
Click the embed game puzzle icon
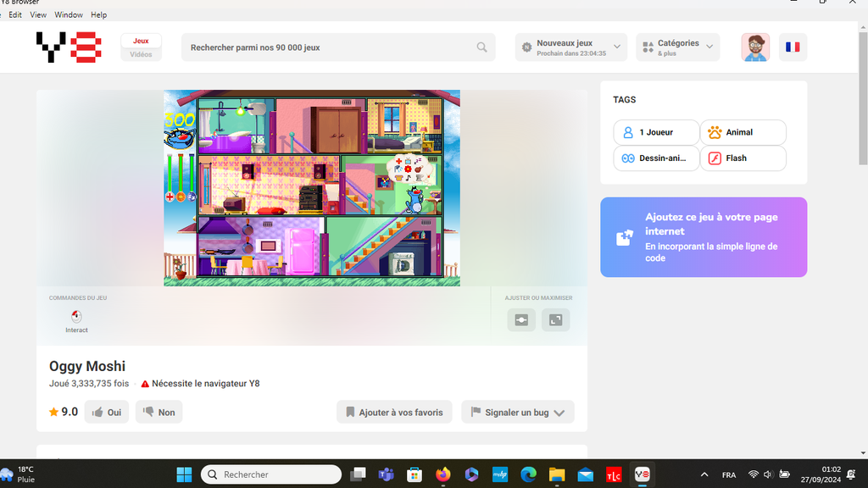[624, 238]
